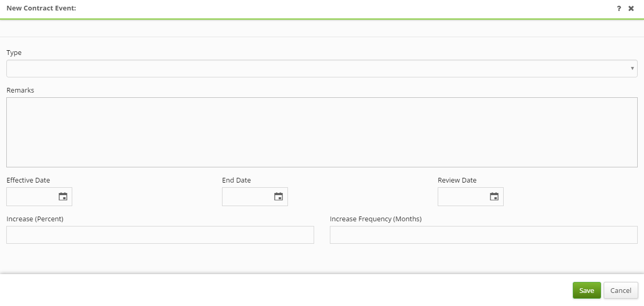Screen dimensions: 644x306
Task: Expand the Type dropdown
Action: (321, 69)
